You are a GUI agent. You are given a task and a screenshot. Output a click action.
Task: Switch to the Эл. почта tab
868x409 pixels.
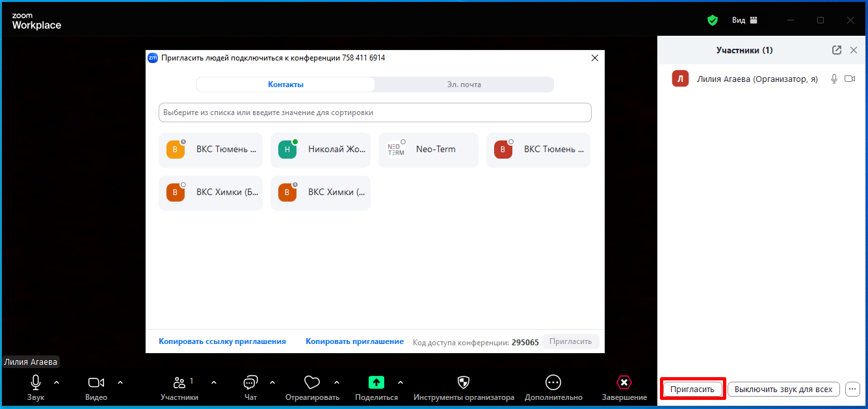tap(464, 85)
